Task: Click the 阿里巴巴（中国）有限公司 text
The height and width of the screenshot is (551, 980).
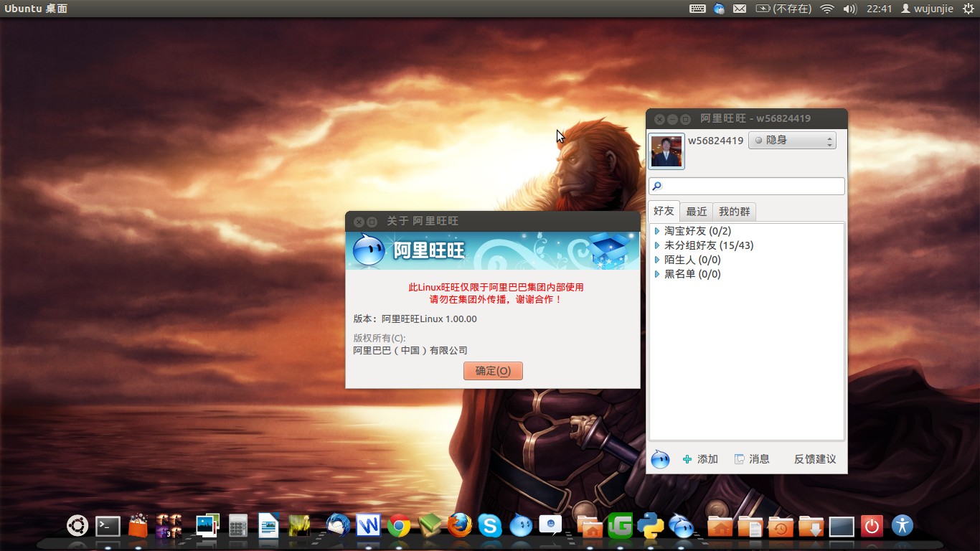Action: pyautogui.click(x=410, y=350)
